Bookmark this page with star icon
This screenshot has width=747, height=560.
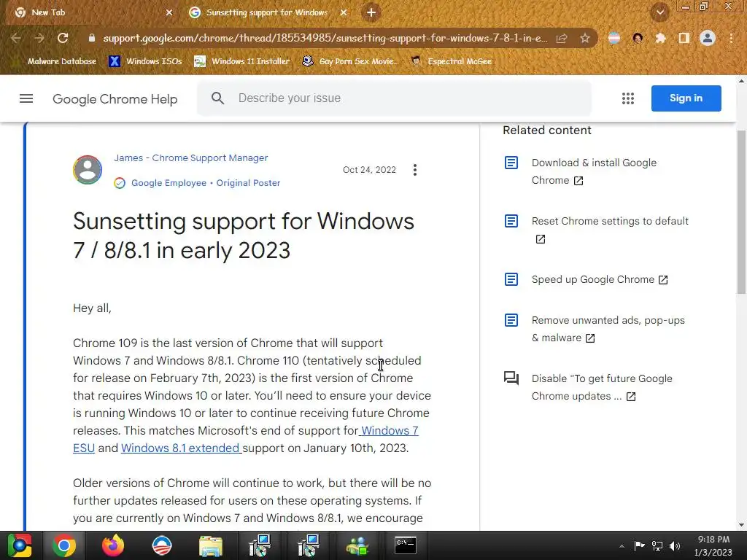[x=584, y=38]
